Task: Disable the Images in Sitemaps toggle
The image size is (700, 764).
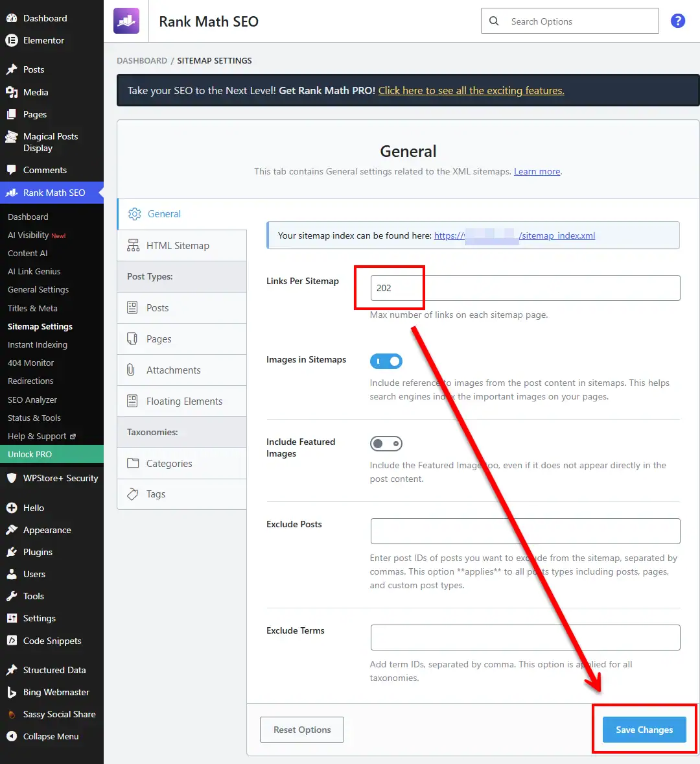Action: (x=386, y=361)
